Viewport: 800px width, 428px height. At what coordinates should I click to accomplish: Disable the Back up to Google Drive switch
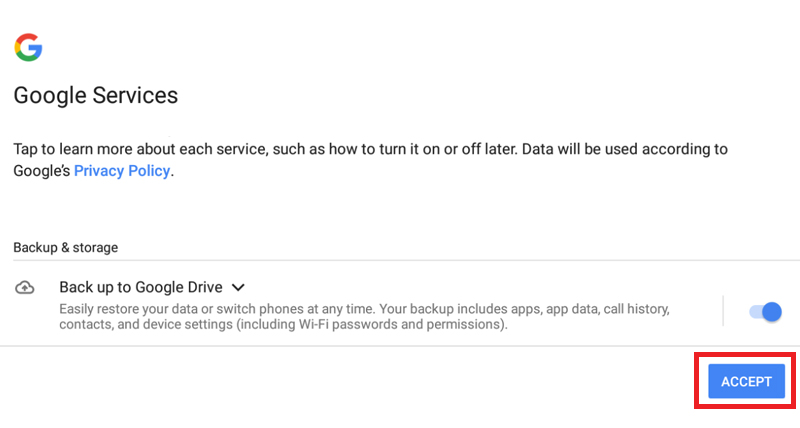tap(765, 312)
